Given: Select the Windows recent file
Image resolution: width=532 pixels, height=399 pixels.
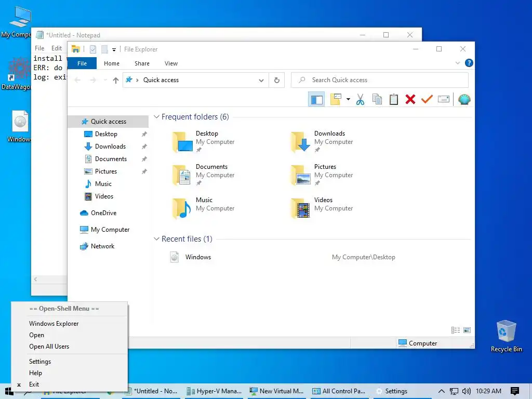Looking at the screenshot, I should (198, 257).
